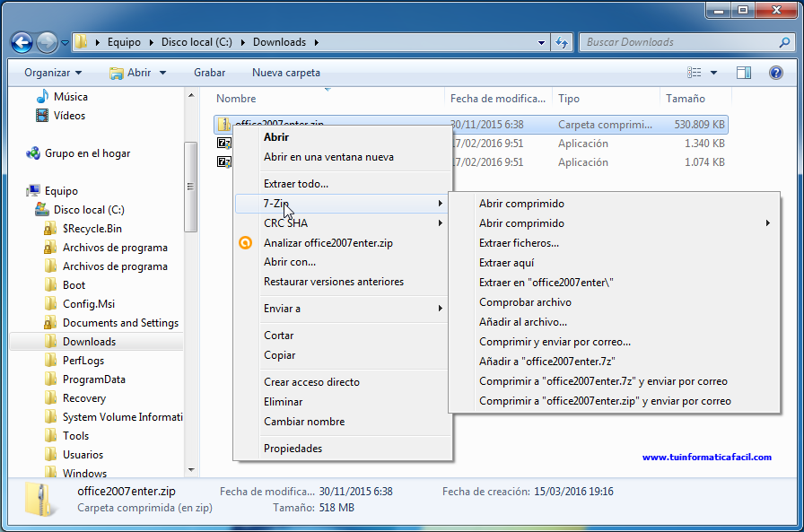Image resolution: width=804 pixels, height=532 pixels.
Task: Expand the arrow after Downloads breadcrumb
Action: click(x=317, y=42)
